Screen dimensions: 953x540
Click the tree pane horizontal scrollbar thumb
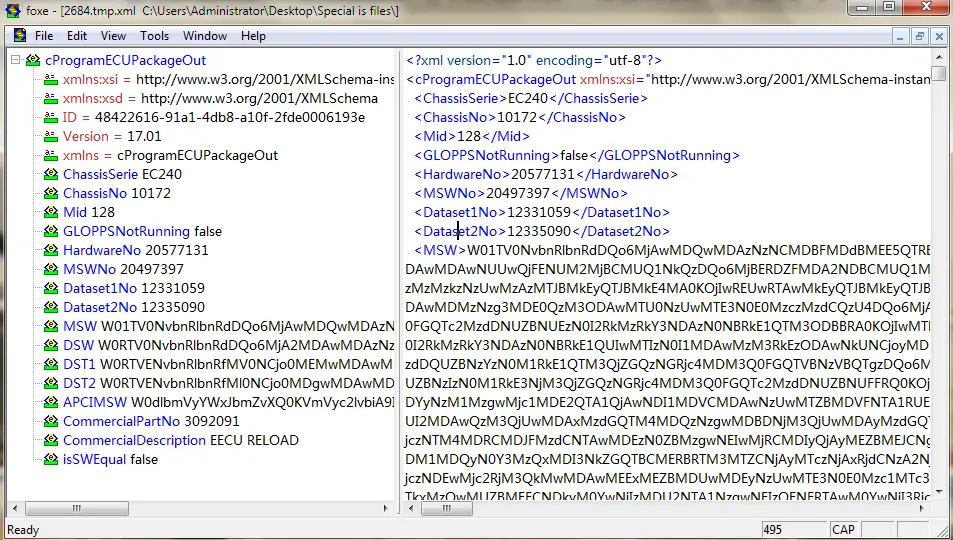(x=77, y=508)
